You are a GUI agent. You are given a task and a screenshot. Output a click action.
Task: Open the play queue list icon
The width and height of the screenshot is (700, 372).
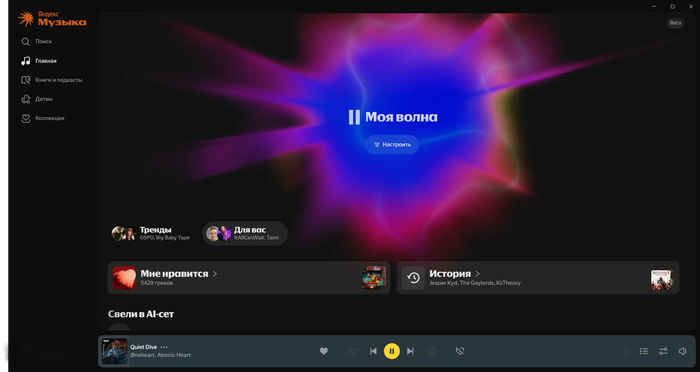point(644,351)
